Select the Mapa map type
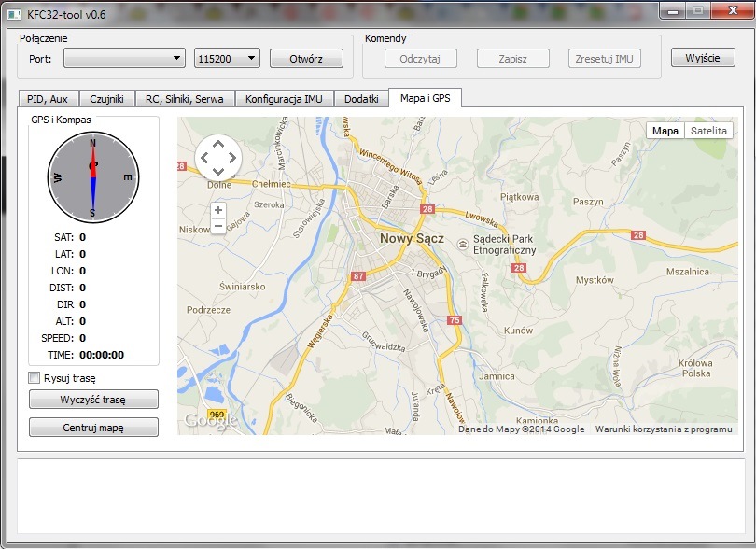Screen dimensions: 756x549 [x=665, y=131]
